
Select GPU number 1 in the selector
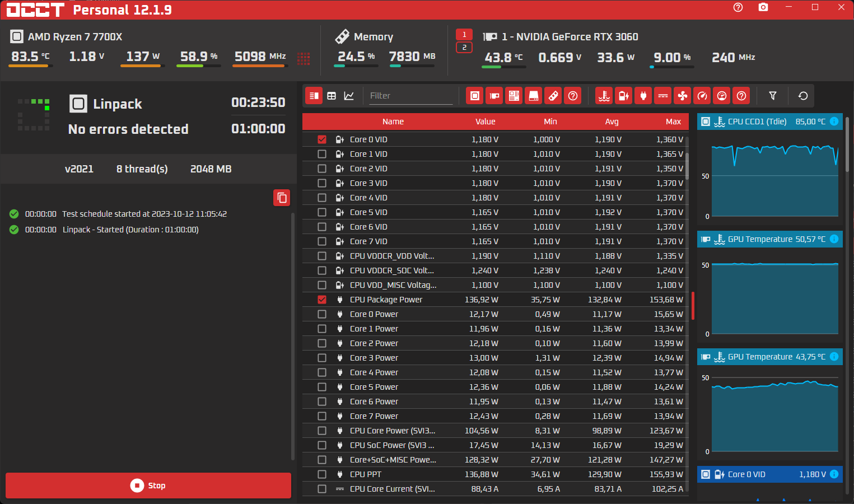(x=464, y=35)
